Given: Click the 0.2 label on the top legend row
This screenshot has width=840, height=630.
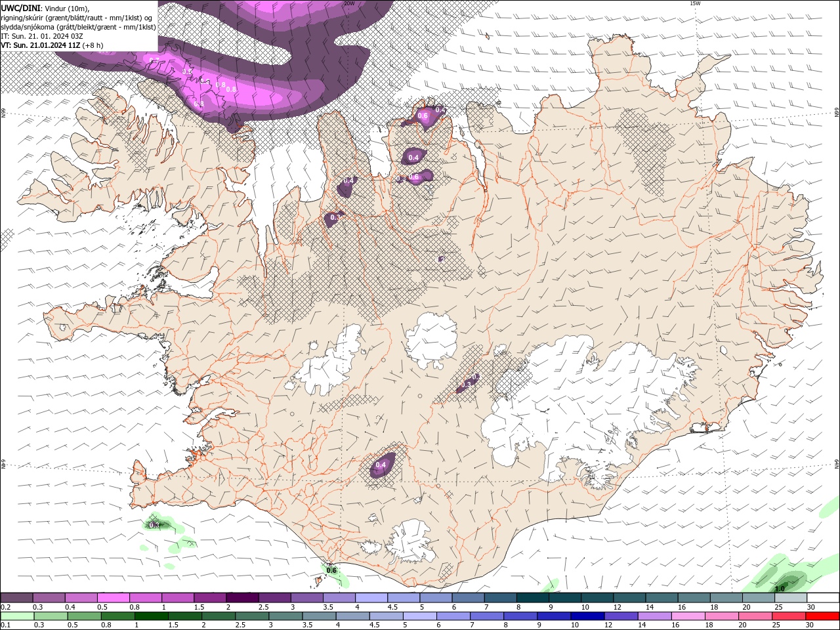Looking at the screenshot, I should [x=6, y=607].
